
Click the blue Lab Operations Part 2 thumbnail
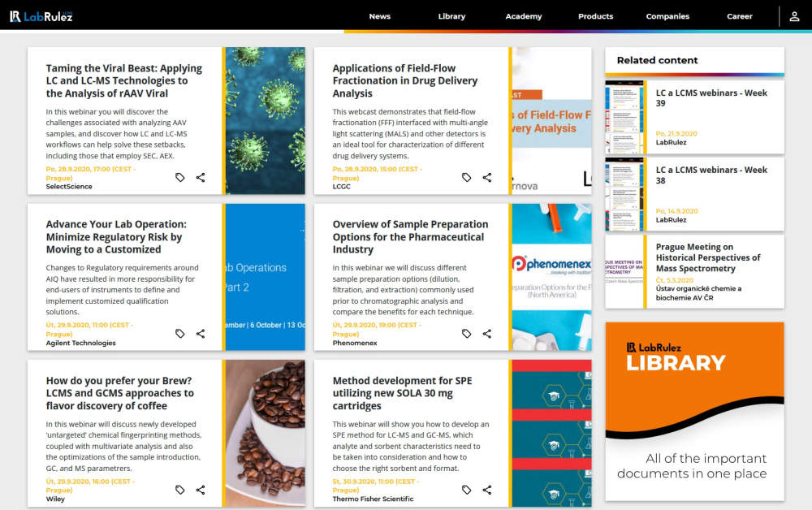pos(266,277)
